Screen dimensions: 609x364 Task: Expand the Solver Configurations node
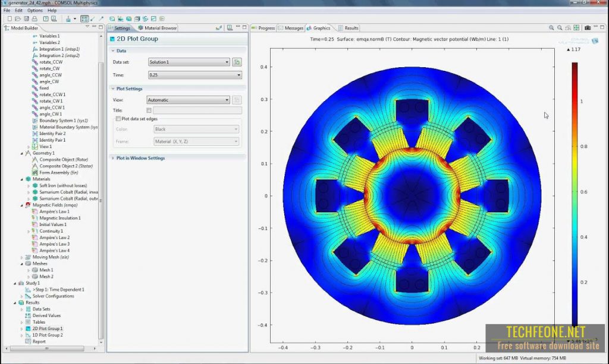pyautogui.click(x=22, y=296)
